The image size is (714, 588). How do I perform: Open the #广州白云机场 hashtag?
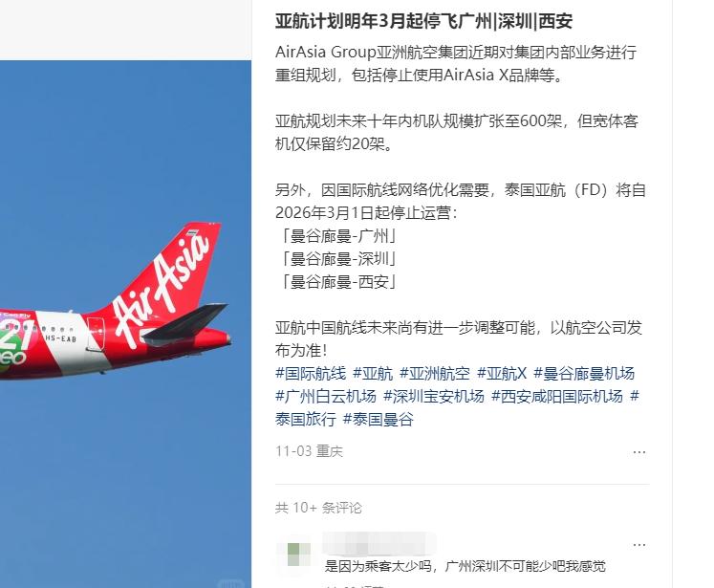[326, 396]
